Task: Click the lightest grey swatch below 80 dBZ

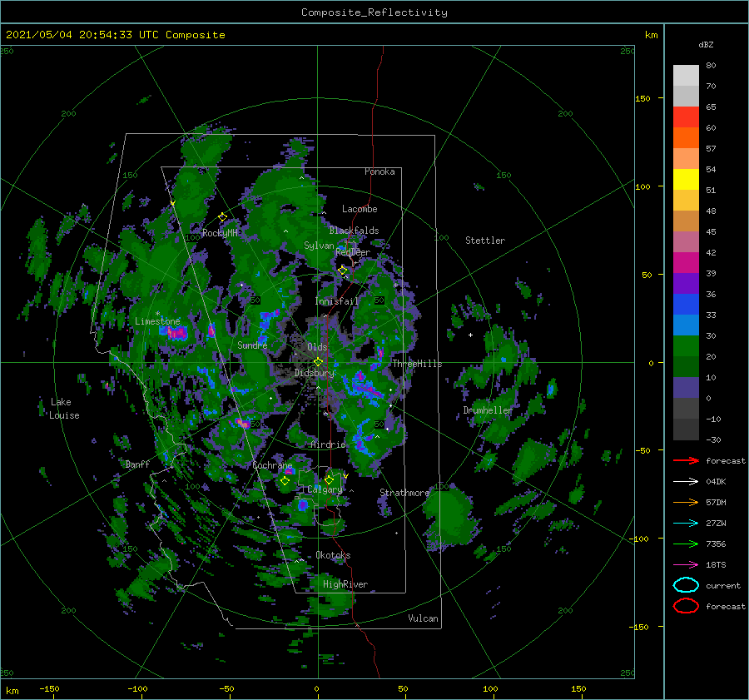Action: [686, 76]
